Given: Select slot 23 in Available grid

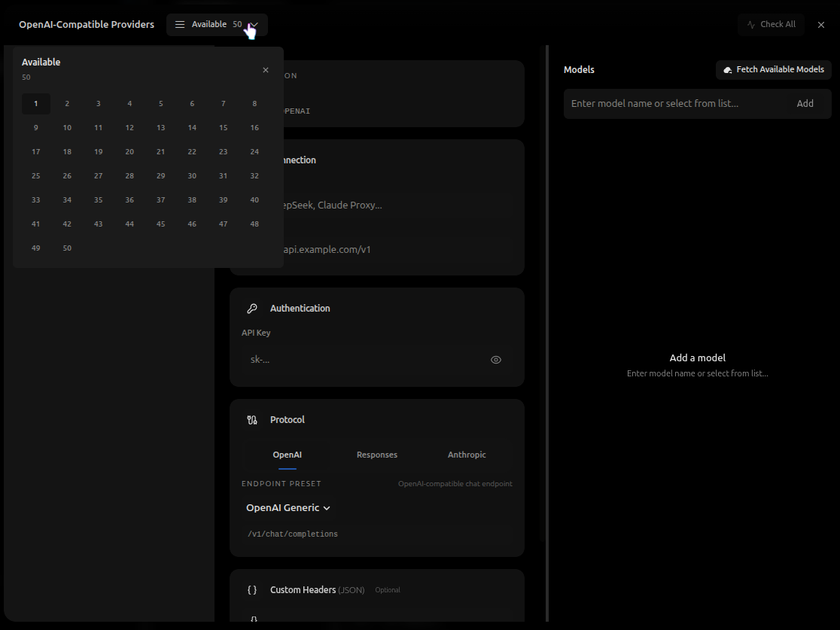Looking at the screenshot, I should (x=224, y=152).
